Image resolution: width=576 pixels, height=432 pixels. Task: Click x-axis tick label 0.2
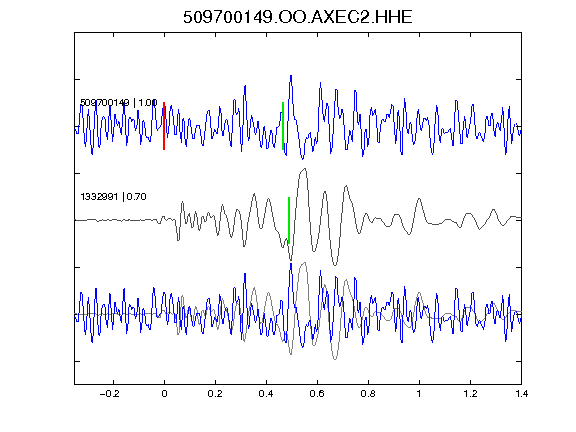point(215,394)
